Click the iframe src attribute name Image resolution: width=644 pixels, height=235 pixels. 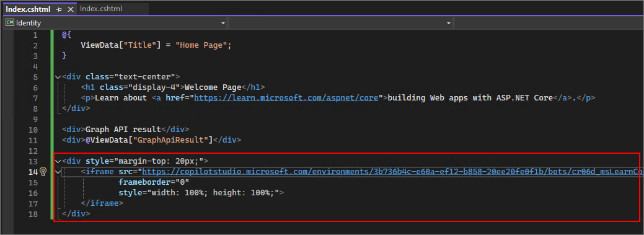click(126, 172)
